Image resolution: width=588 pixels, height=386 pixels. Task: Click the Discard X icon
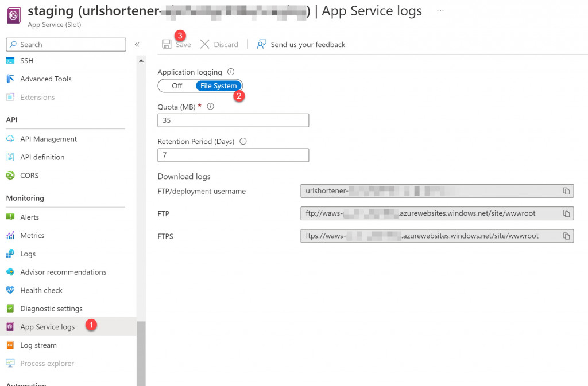click(205, 44)
